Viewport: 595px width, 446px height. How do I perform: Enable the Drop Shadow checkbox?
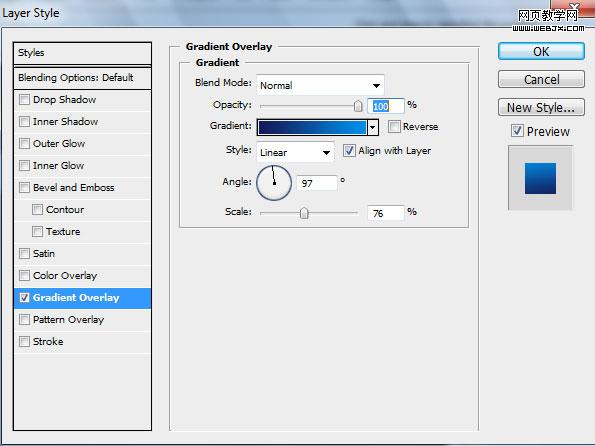(x=24, y=99)
